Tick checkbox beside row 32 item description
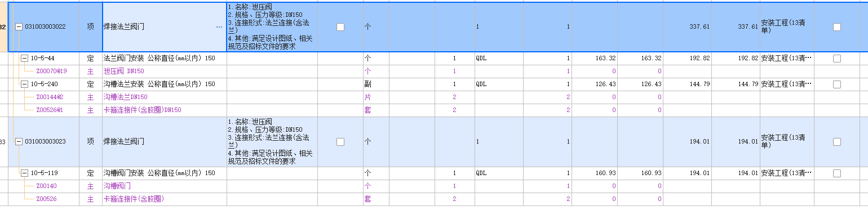The height and width of the screenshot is (210, 868). click(340, 26)
